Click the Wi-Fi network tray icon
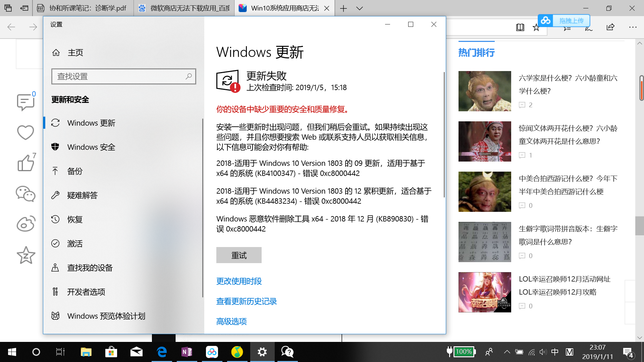Image resolution: width=644 pixels, height=362 pixels. click(x=532, y=352)
